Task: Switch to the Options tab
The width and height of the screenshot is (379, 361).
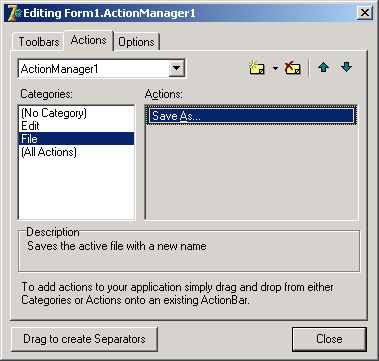Action: click(x=136, y=42)
